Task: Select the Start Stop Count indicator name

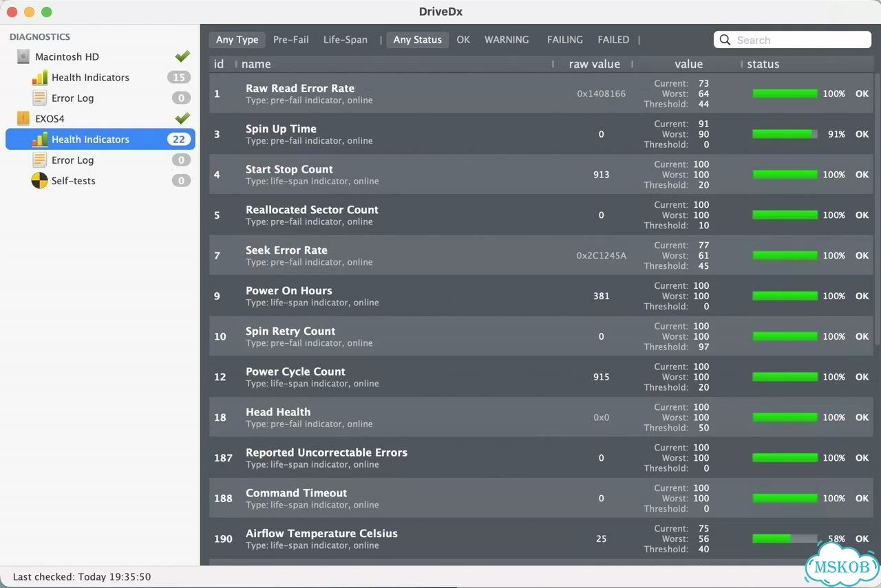Action: click(289, 169)
